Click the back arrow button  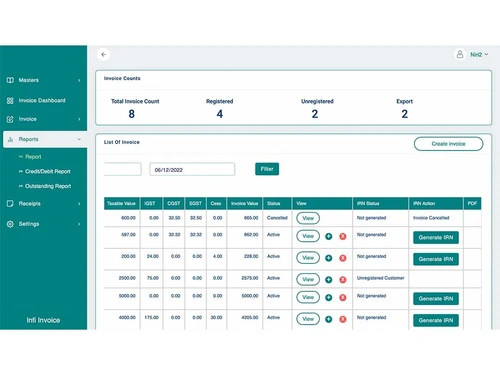(103, 54)
